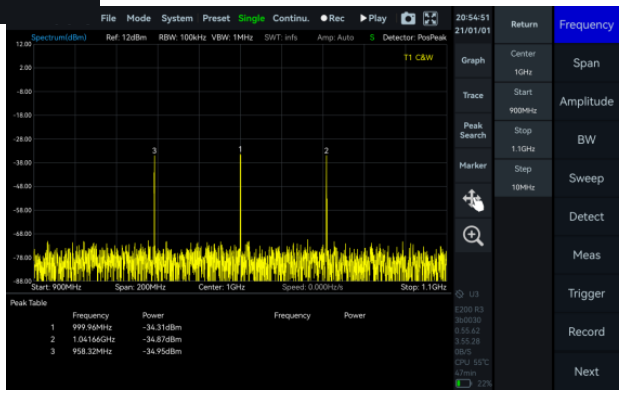Start recording with Rec
The height and width of the screenshot is (396, 625).
332,18
